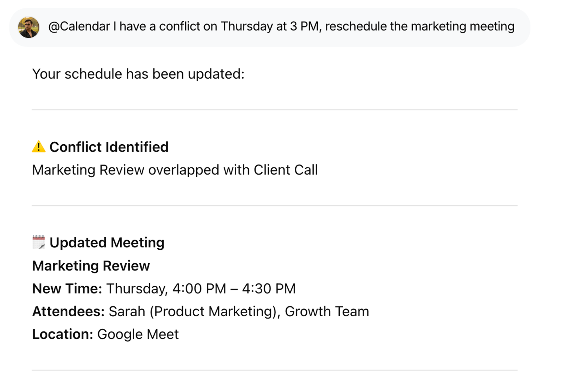Image resolution: width=575 pixels, height=392 pixels.
Task: Open the Marketing Review event via its title
Action: [91, 265]
